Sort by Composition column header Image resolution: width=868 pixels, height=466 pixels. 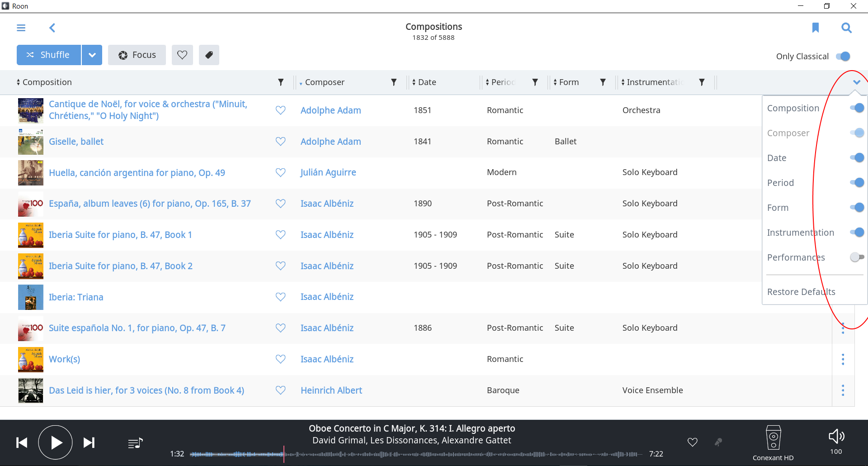click(44, 82)
